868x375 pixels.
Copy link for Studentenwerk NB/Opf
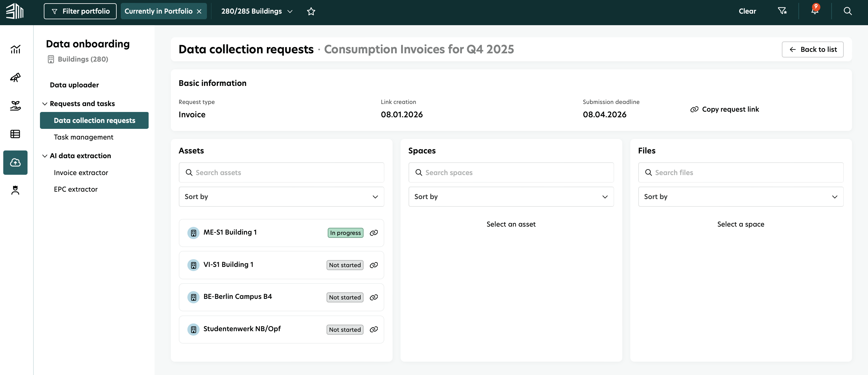tap(374, 329)
